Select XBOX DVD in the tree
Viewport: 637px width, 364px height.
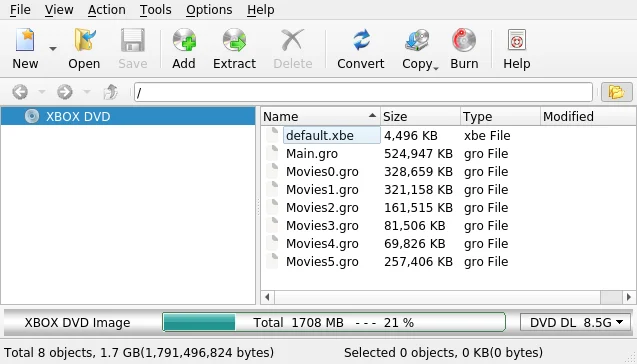(128, 116)
